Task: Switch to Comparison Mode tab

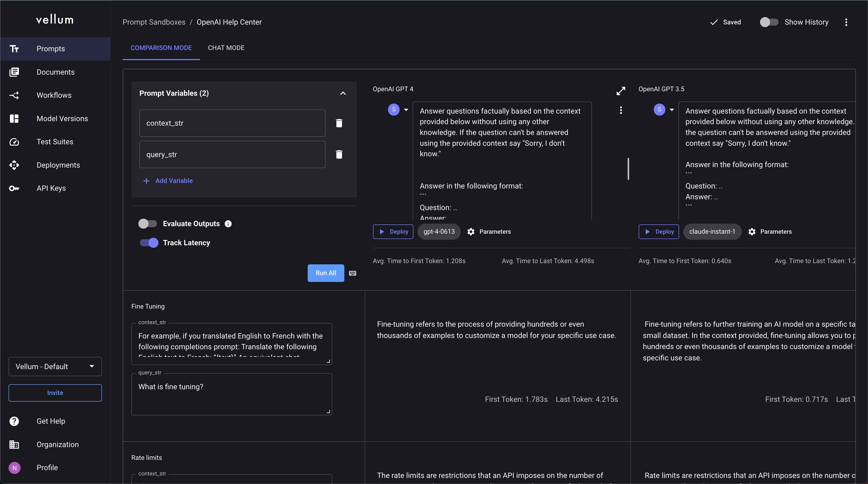Action: [161, 48]
